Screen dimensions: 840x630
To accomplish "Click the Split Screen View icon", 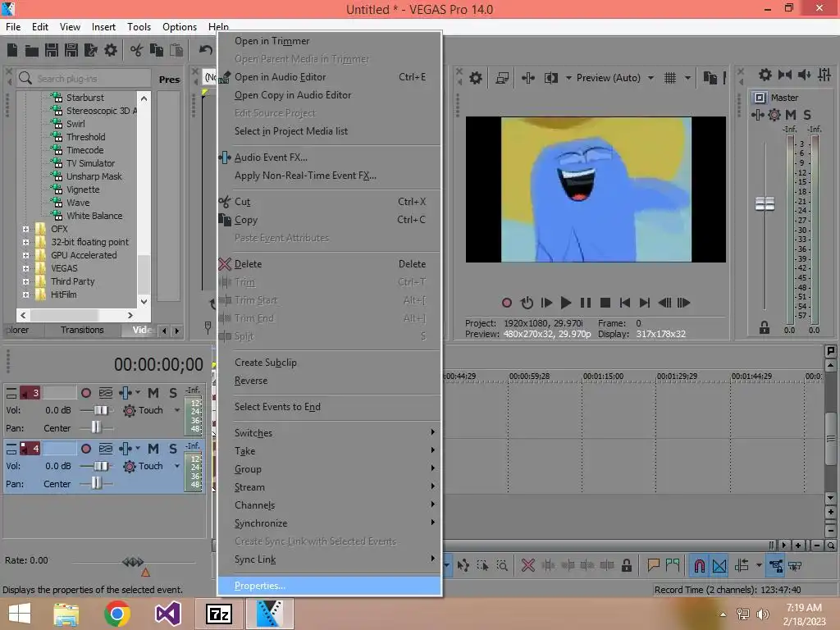I will click(550, 78).
